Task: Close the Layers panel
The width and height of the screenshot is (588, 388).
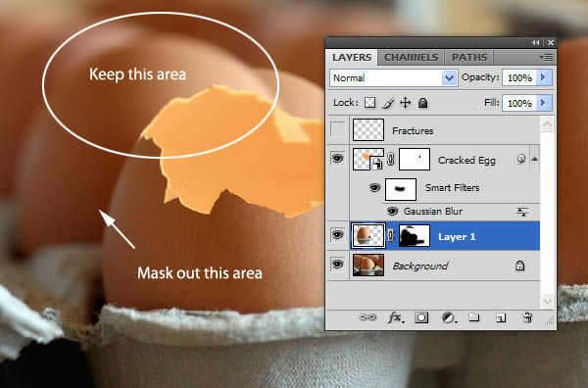Action: coord(551,43)
